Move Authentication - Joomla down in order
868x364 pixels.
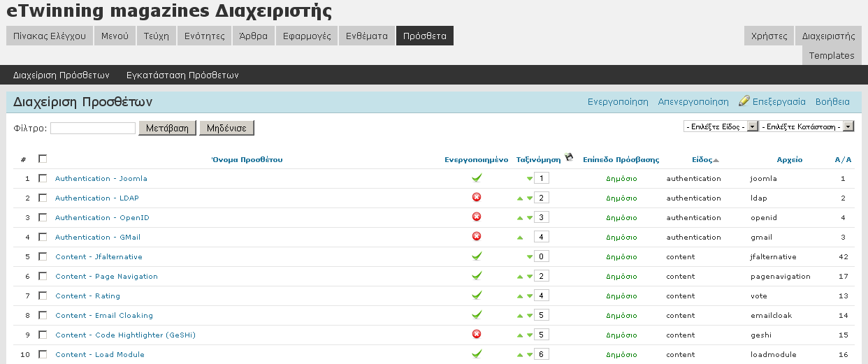pos(530,179)
